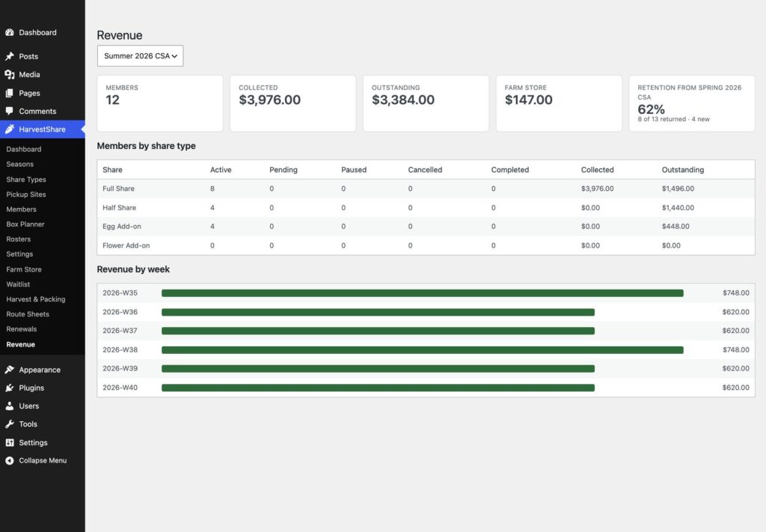Viewport: 766px width, 532px height.
Task: Click the Collected $3,976.00 stat card
Action: (293, 103)
